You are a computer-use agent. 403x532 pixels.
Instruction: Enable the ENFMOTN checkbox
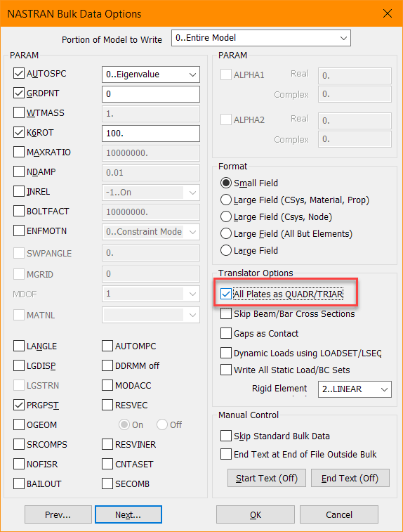[x=19, y=231]
